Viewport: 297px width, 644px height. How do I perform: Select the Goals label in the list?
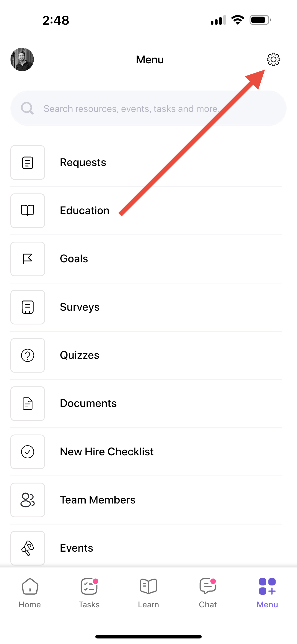click(74, 259)
